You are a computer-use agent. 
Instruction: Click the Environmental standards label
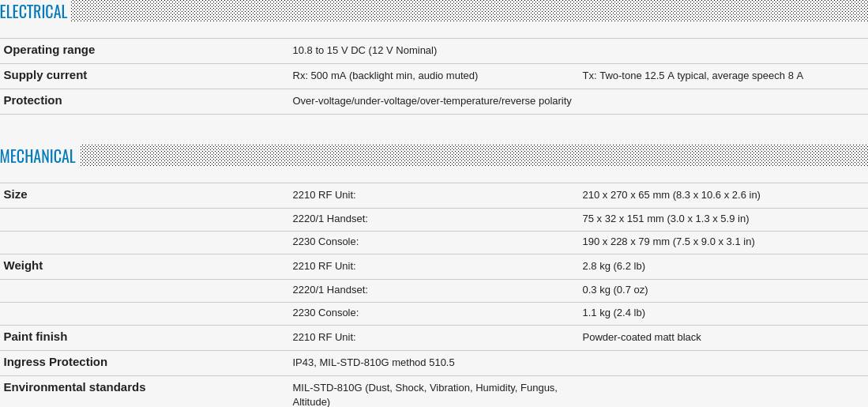click(75, 387)
